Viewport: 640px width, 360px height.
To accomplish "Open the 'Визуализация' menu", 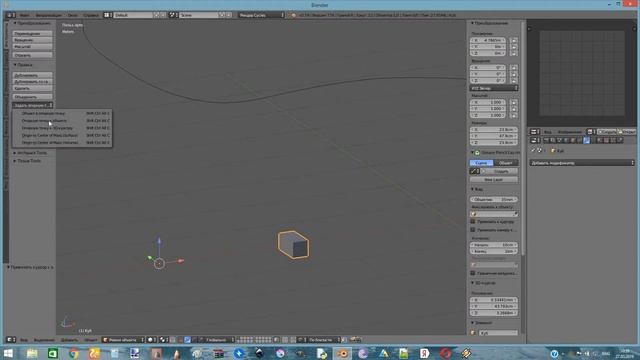I will click(49, 15).
